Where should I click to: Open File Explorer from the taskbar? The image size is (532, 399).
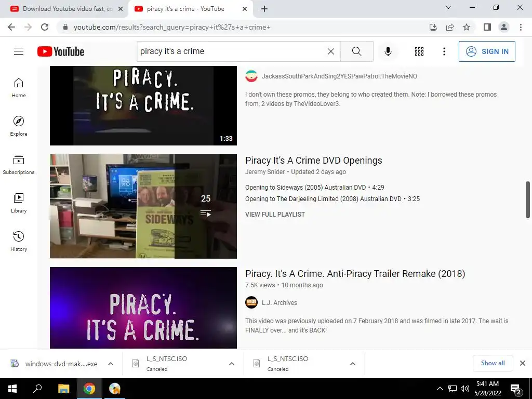coord(63,389)
